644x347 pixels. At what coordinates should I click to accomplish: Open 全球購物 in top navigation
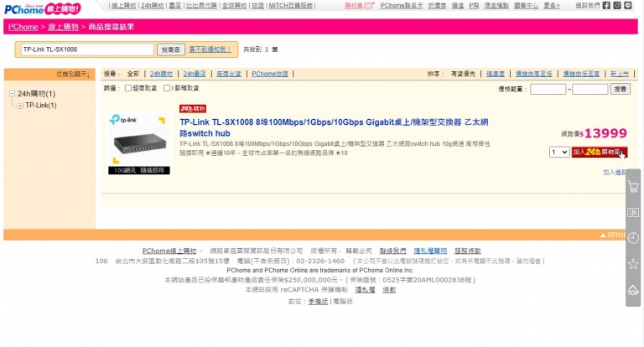point(234,5)
